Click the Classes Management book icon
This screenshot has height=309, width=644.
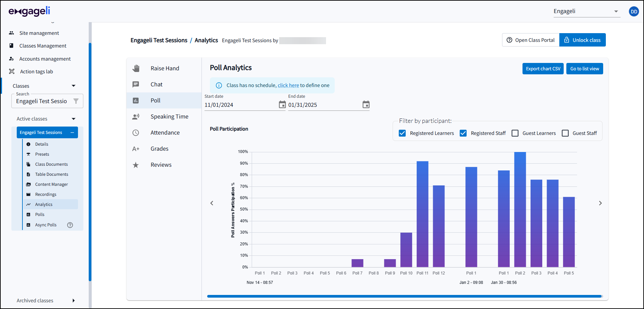point(11,46)
